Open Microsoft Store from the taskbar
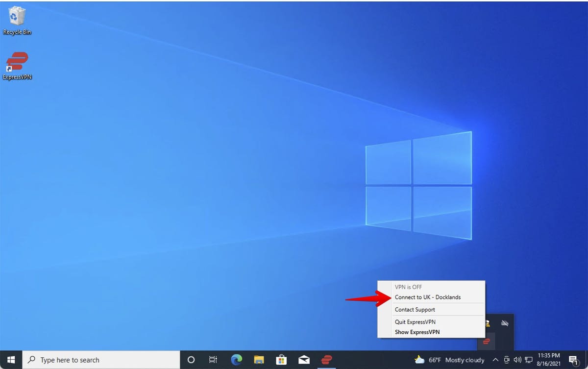Viewport: 588px width, 369px height. point(281,360)
